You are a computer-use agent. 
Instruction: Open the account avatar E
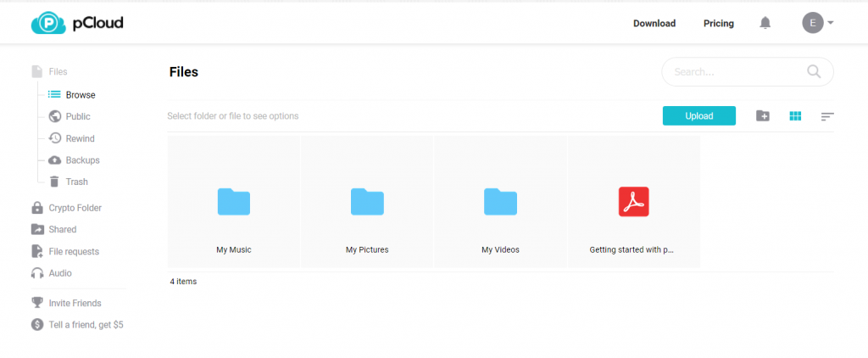pyautogui.click(x=813, y=23)
